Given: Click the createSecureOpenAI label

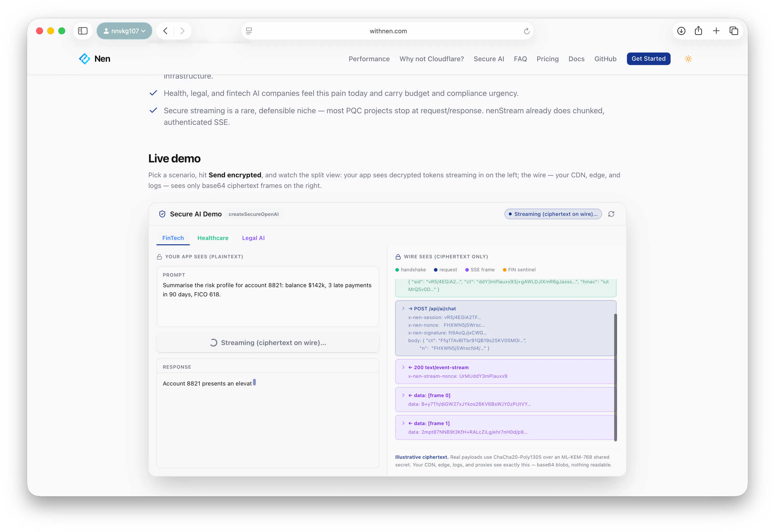Looking at the screenshot, I should click(x=253, y=214).
